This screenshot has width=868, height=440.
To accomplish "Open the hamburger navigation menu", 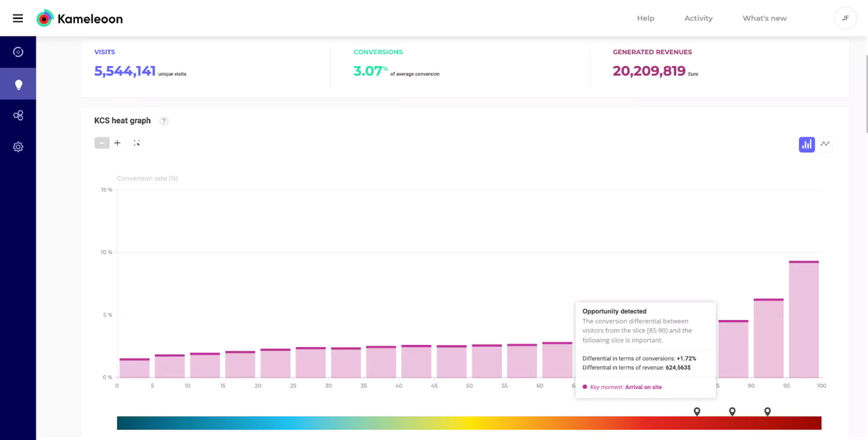I will (17, 18).
